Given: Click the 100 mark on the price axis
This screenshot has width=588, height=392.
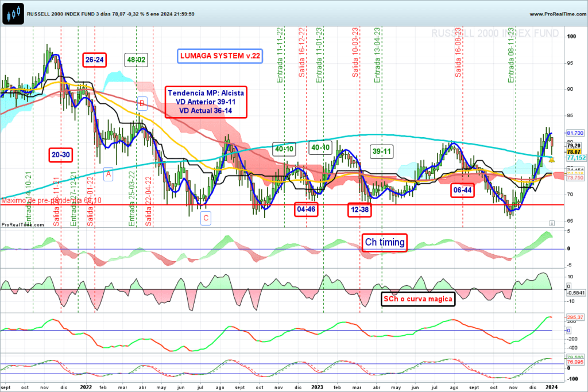Looking at the screenshot, I should coord(571,36).
